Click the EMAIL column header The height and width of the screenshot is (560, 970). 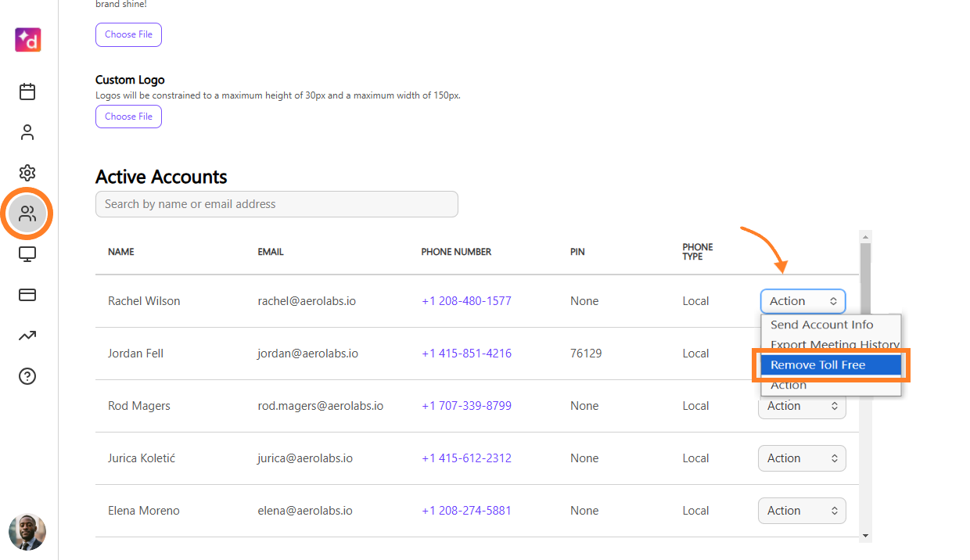(x=271, y=252)
